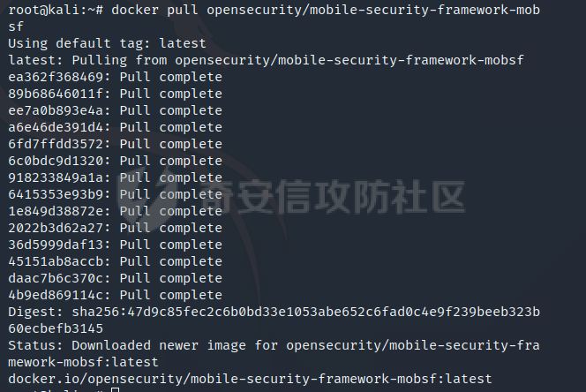Click layer ID 1e849d38872e
586x392 pixels.
pos(56,211)
